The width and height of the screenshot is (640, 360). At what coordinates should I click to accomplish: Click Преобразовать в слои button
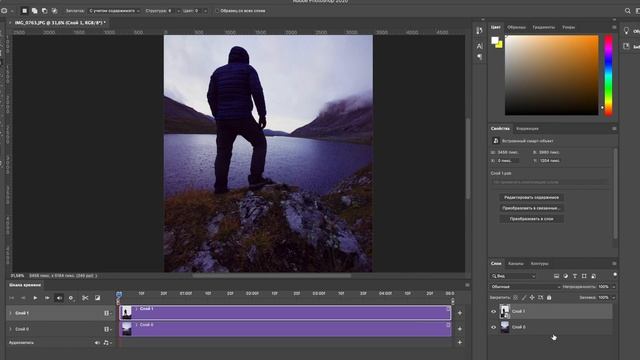pos(531,219)
